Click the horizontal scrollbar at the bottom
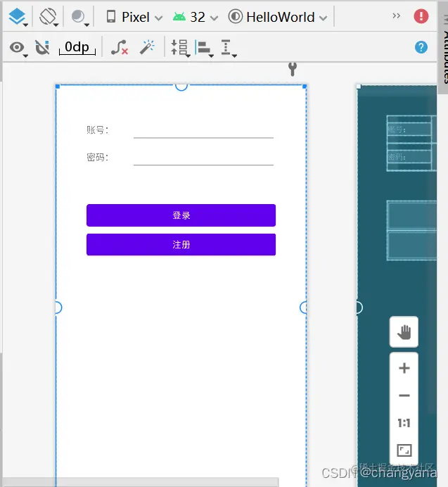Screen dimensions: 448x487 (x=141, y=482)
